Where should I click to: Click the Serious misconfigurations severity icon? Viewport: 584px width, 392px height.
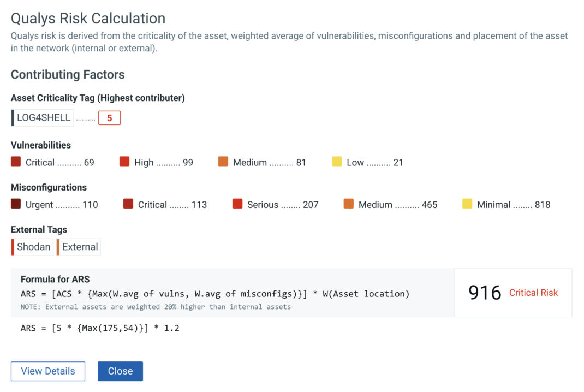237,204
